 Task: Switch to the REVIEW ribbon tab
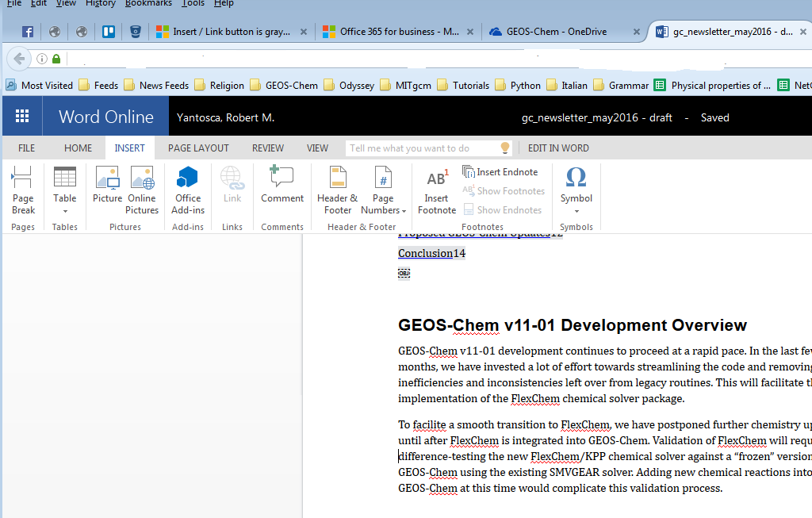point(268,148)
